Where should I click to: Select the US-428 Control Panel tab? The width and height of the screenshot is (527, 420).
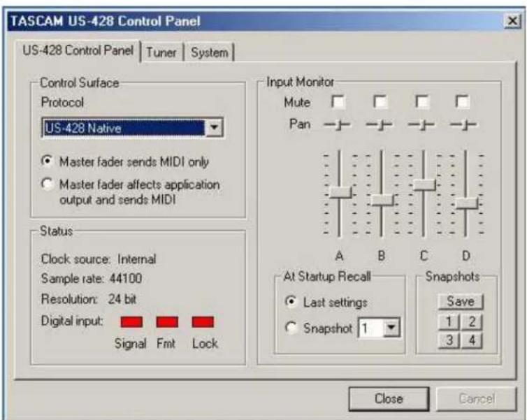(x=78, y=51)
